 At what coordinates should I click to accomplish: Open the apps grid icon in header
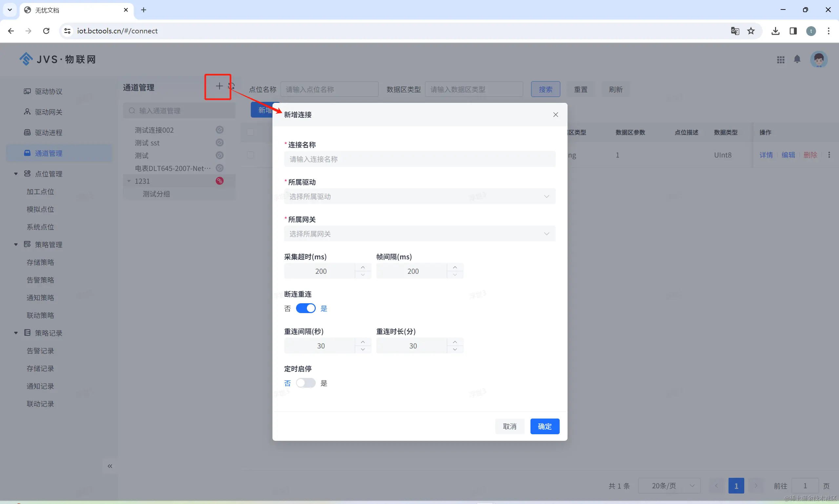[781, 60]
